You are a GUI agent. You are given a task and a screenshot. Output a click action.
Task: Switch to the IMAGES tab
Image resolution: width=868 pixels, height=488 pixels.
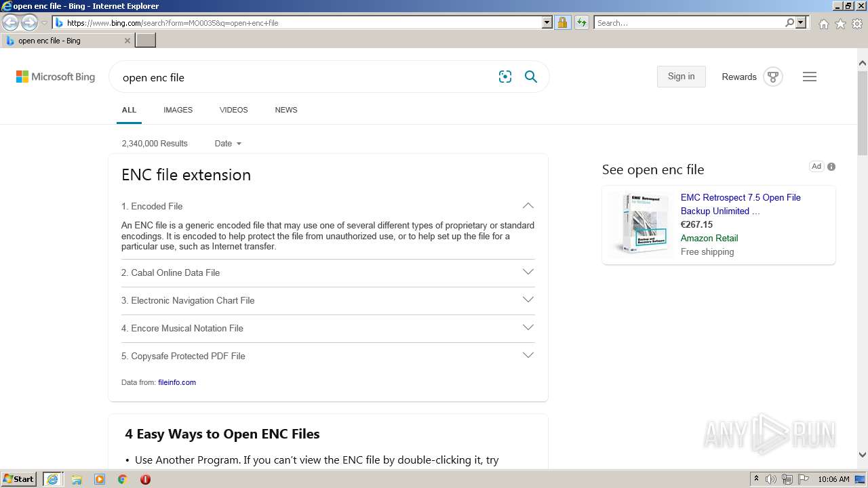[178, 110]
